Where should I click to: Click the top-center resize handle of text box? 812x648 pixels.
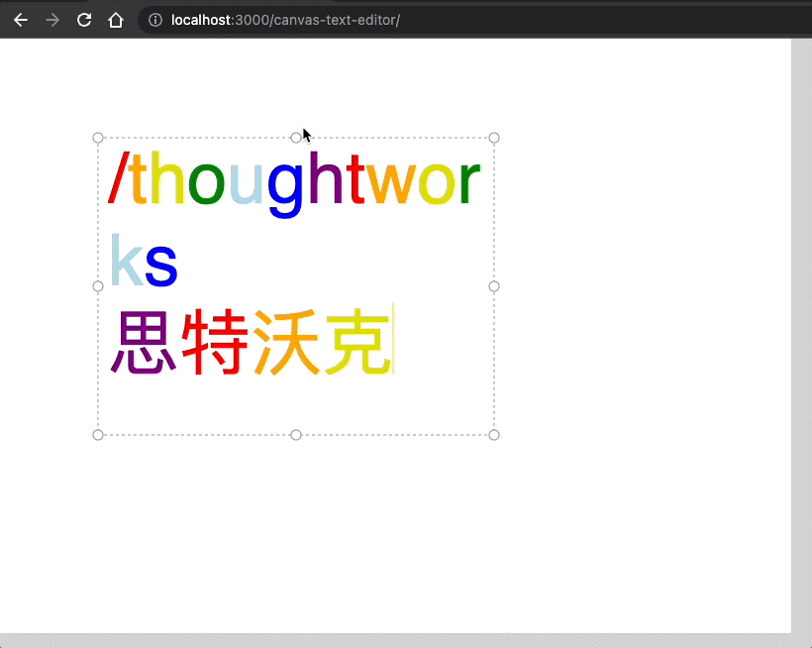click(296, 138)
